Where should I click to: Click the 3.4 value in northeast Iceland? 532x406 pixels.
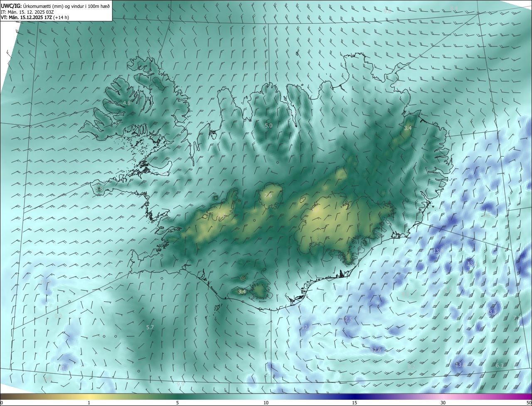(x=408, y=128)
